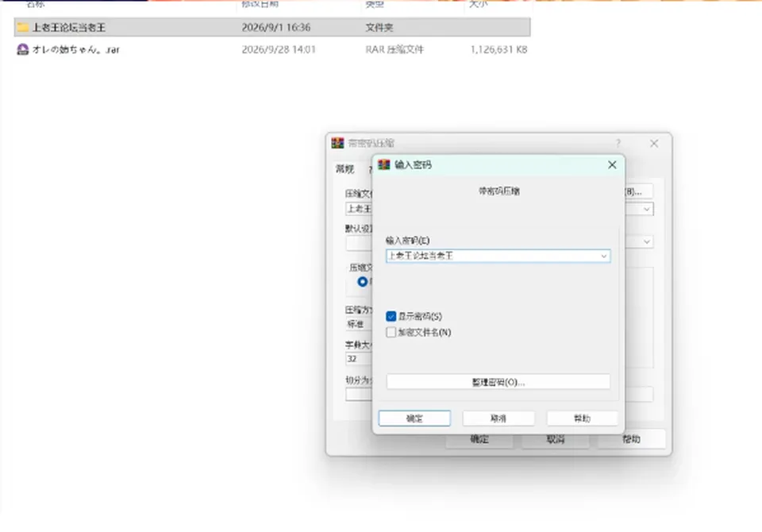
Task: Click the date 2026/9/28 14:01
Action: 279,49
